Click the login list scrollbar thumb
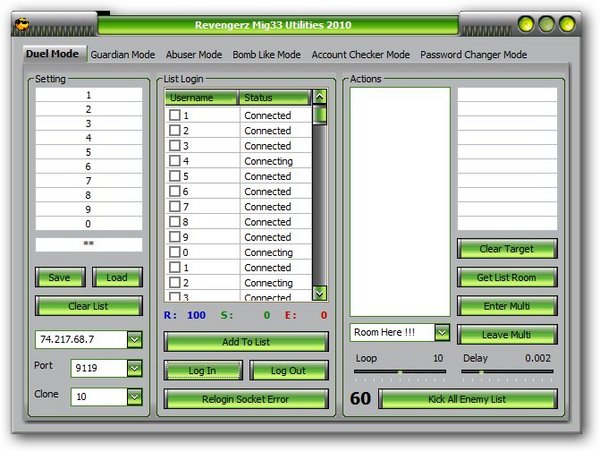 (319, 115)
